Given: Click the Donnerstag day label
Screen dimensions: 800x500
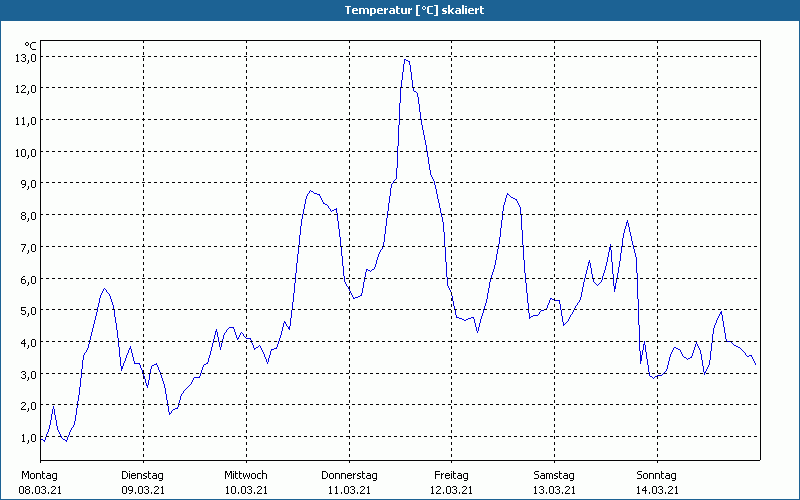Looking at the screenshot, I should tap(349, 476).
